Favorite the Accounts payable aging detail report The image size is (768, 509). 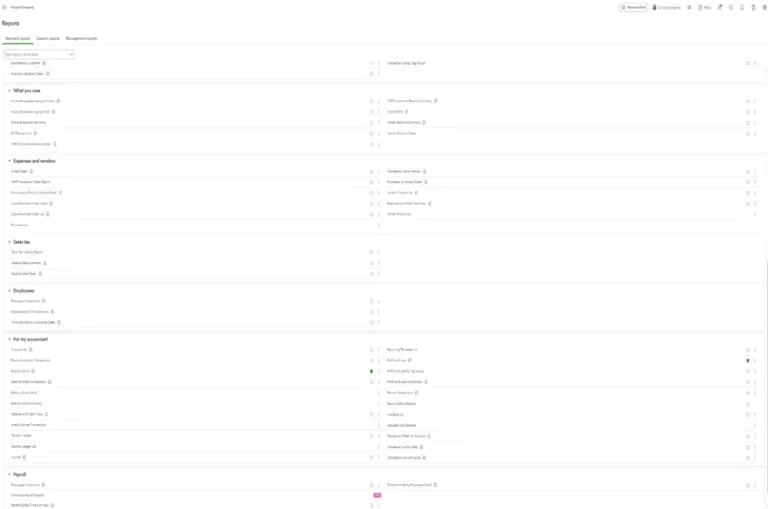371,112
